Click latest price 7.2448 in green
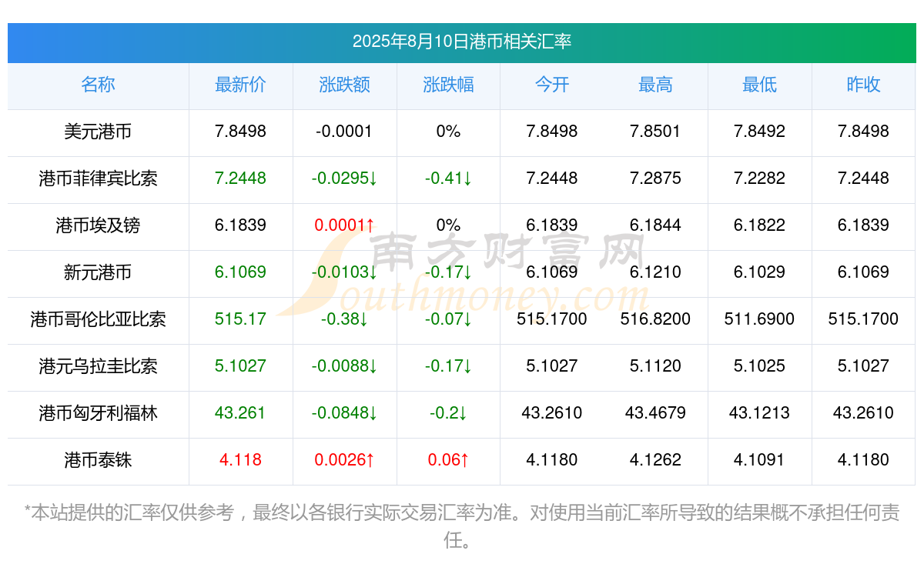This screenshot has width=924, height=564. (x=240, y=179)
